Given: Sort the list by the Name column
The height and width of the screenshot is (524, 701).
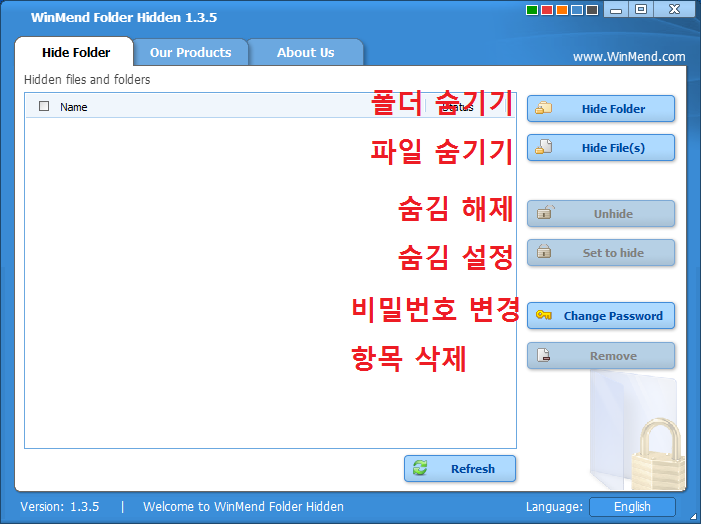Looking at the screenshot, I should click(74, 107).
